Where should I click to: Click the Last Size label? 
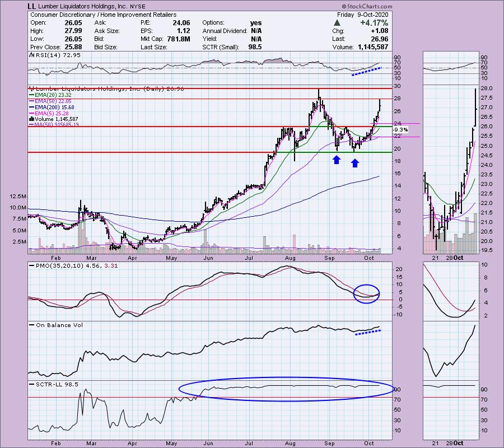click(153, 47)
